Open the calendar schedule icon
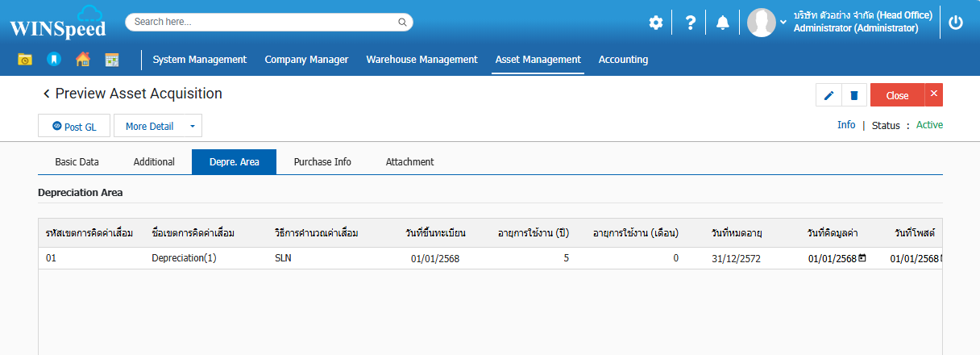The image size is (980, 355). (x=111, y=60)
